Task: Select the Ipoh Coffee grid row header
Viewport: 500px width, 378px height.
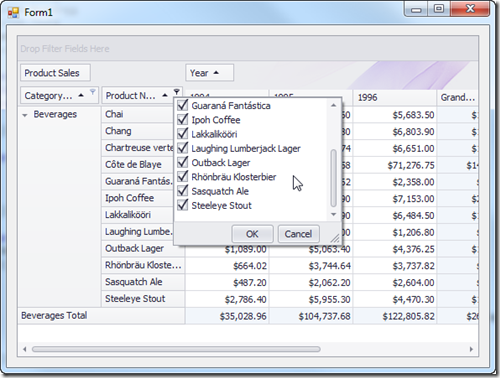Action: pyautogui.click(x=137, y=198)
